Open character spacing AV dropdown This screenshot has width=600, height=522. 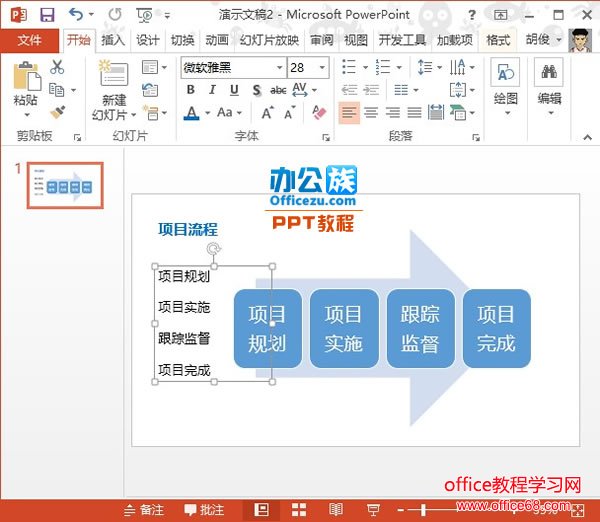tap(304, 90)
